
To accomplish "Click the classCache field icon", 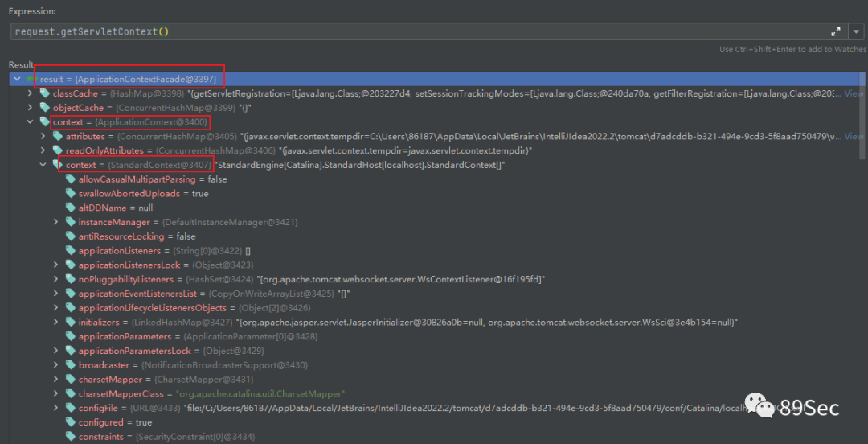I will click(x=44, y=93).
